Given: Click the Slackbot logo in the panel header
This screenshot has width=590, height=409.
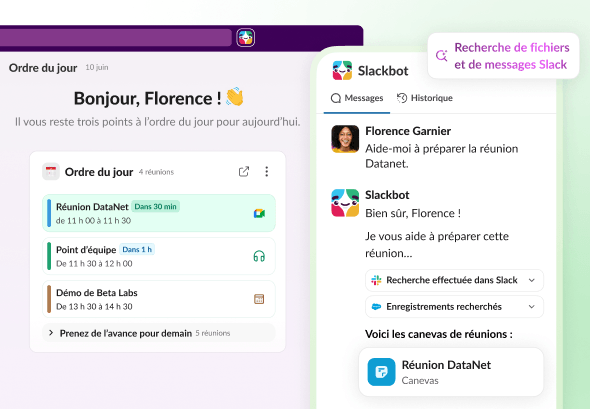Looking at the screenshot, I should coord(342,70).
